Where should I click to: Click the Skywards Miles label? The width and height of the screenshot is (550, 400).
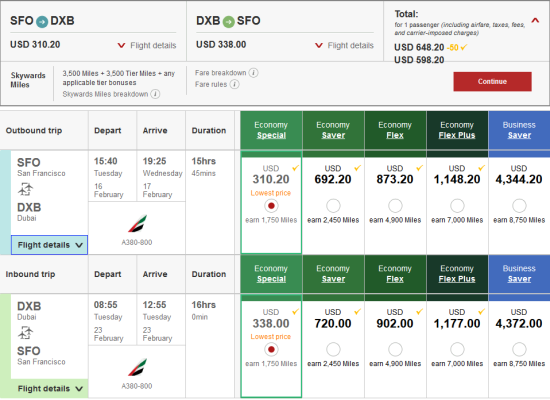[x=28, y=80]
